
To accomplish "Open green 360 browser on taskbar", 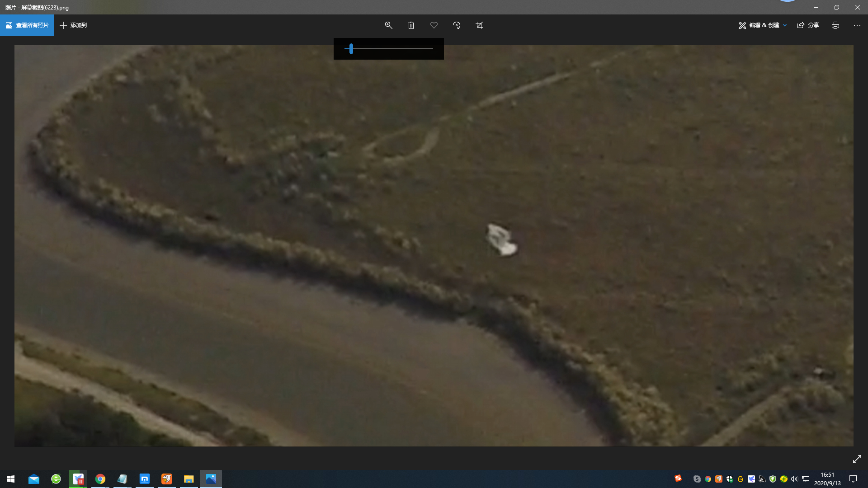I will [56, 479].
